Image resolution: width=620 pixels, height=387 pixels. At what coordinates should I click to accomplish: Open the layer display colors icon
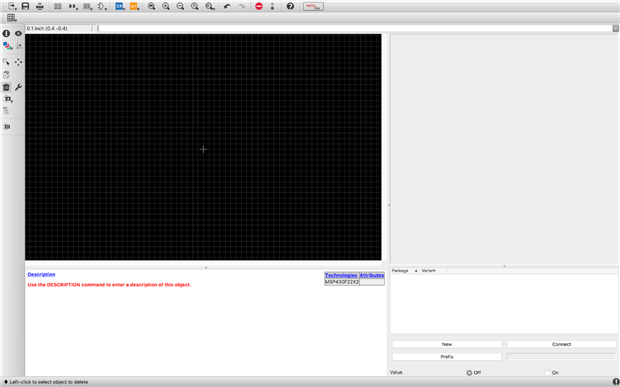pos(7,46)
